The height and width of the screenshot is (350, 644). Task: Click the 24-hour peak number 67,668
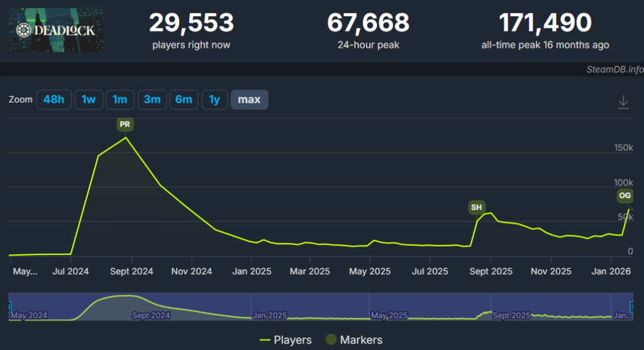pyautogui.click(x=368, y=23)
